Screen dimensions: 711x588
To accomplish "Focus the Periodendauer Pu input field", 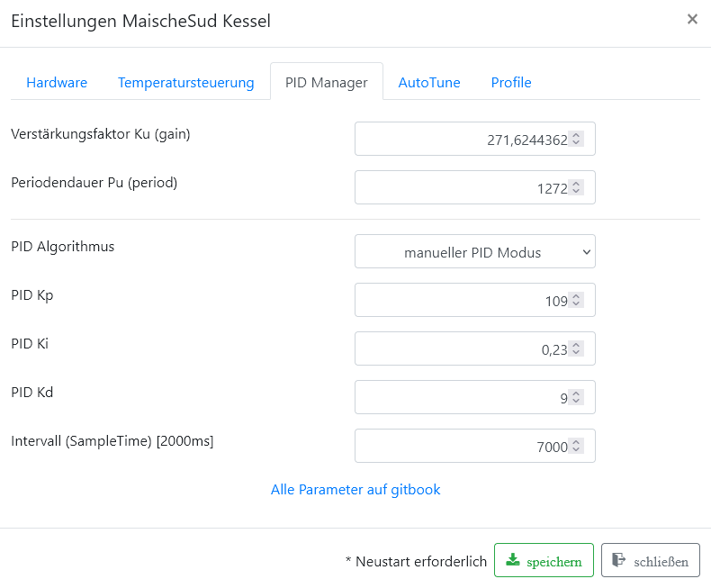I will pyautogui.click(x=459, y=188).
